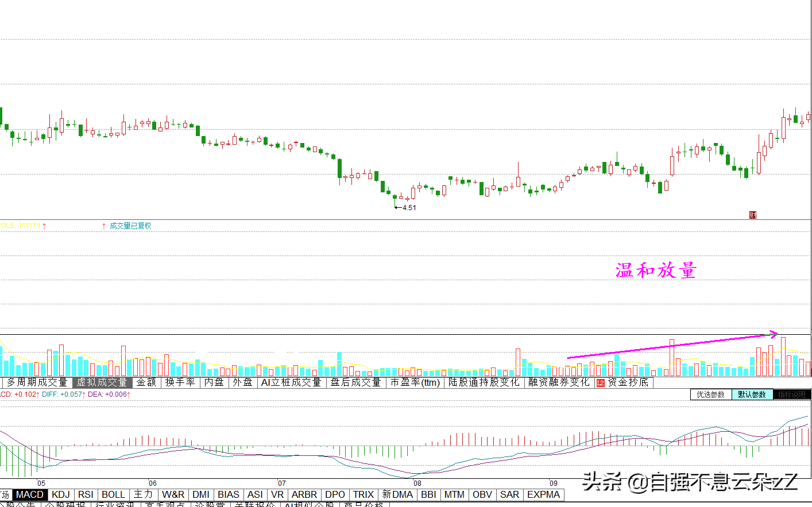Open the 新DMA indicator tab
This screenshot has width=812, height=507.
click(397, 494)
